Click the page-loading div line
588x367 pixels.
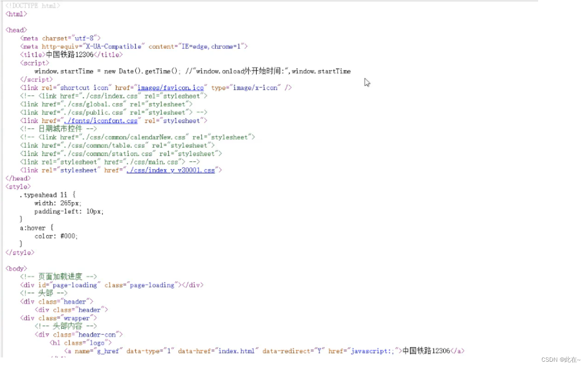coord(112,285)
